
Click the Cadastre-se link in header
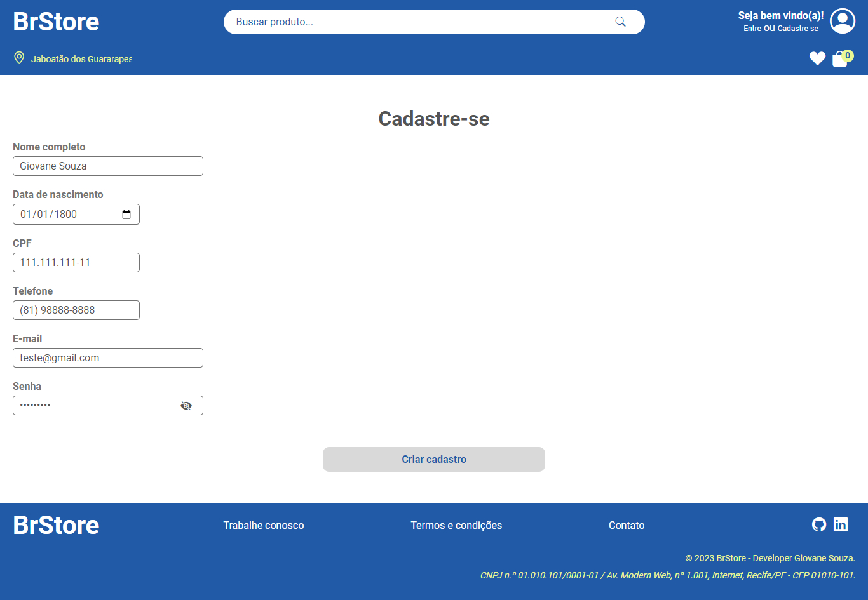(x=798, y=29)
